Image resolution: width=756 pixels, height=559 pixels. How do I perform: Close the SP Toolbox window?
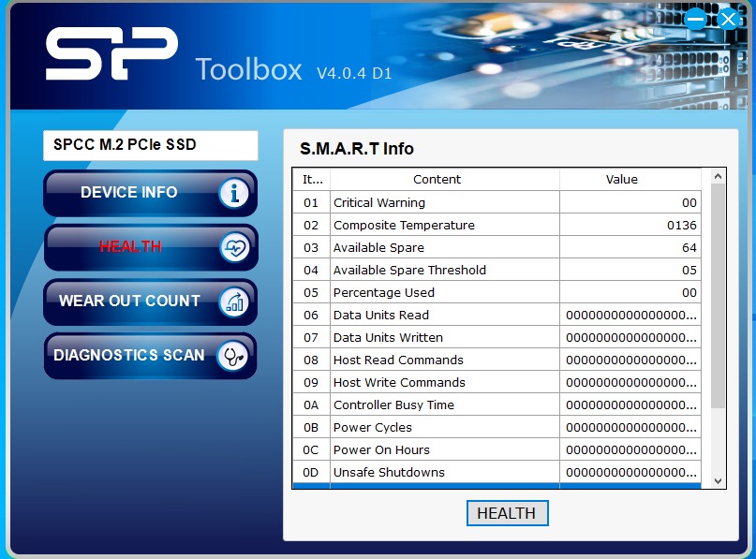point(728,20)
